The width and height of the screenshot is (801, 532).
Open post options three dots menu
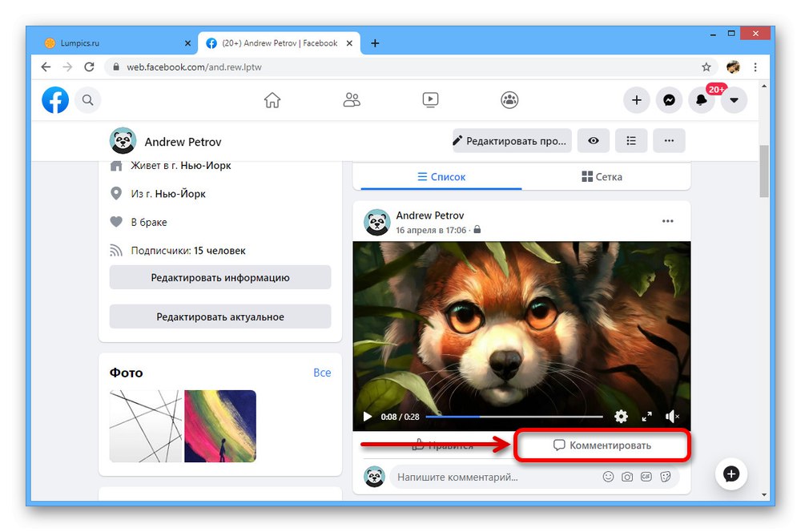point(668,221)
